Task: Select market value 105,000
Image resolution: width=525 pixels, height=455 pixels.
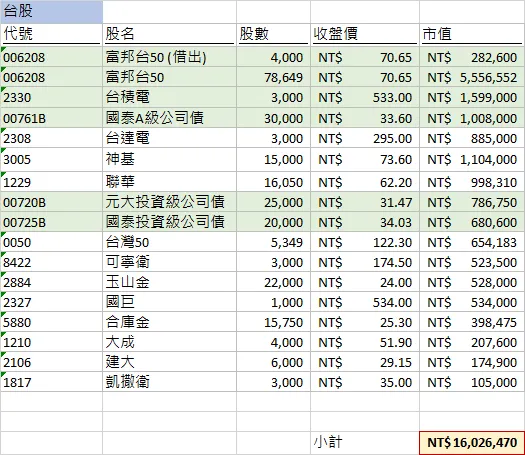Action: [472, 382]
